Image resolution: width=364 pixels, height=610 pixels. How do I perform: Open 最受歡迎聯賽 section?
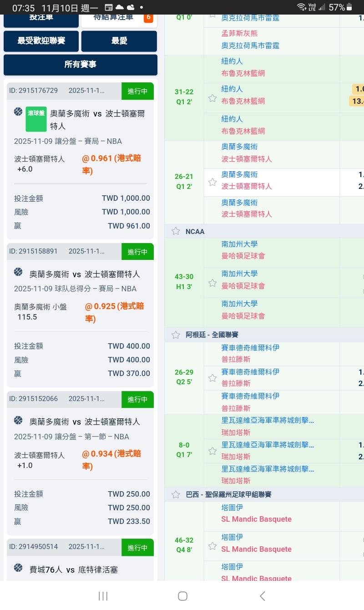41,41
